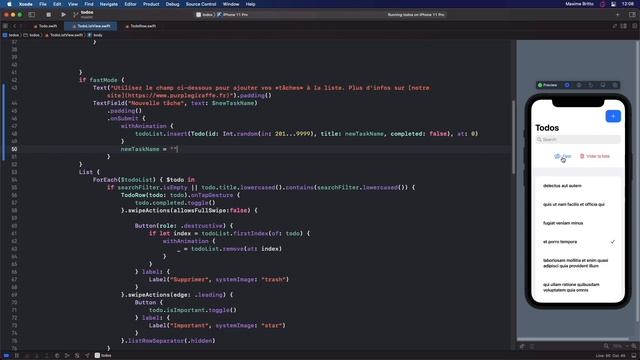
Task: Click line number 50 in the gutter
Action: [14, 149]
